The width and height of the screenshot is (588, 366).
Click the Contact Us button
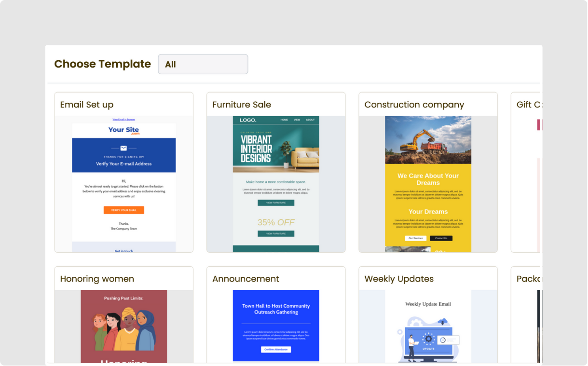click(x=441, y=238)
